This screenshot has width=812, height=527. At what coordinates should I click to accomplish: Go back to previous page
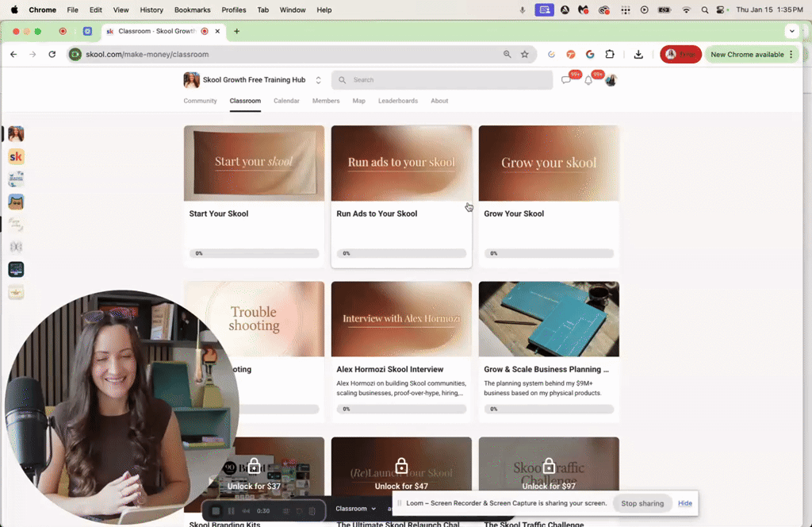13,54
